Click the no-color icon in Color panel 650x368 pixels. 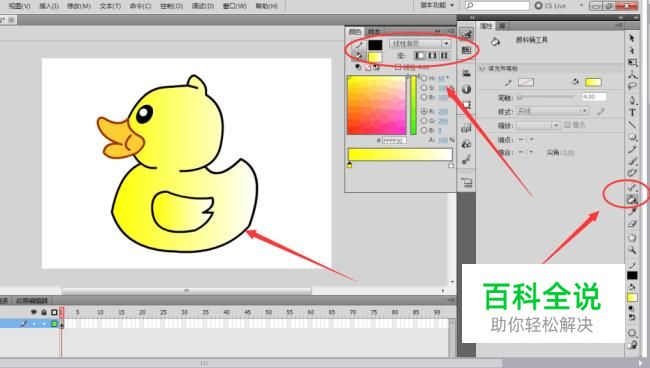pyautogui.click(x=367, y=67)
